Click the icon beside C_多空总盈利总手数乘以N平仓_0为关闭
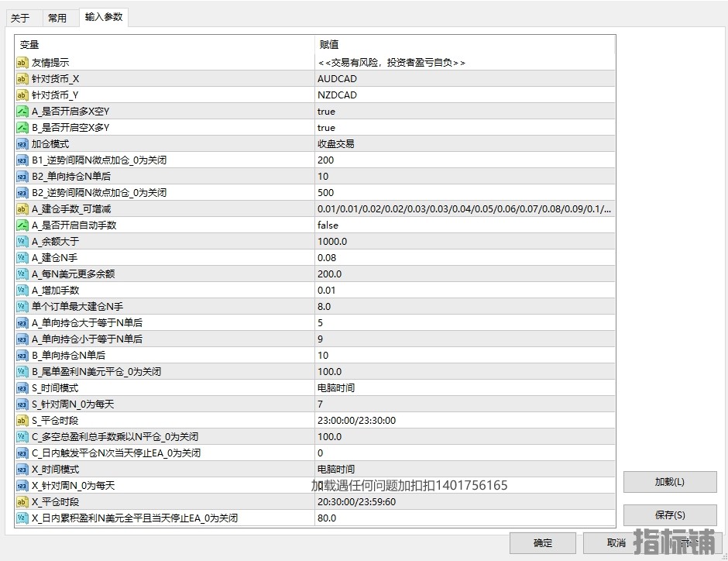The image size is (728, 561). click(x=22, y=436)
